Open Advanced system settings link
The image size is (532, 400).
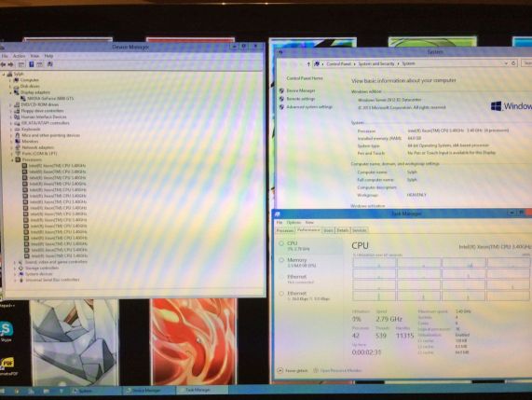[x=309, y=107]
